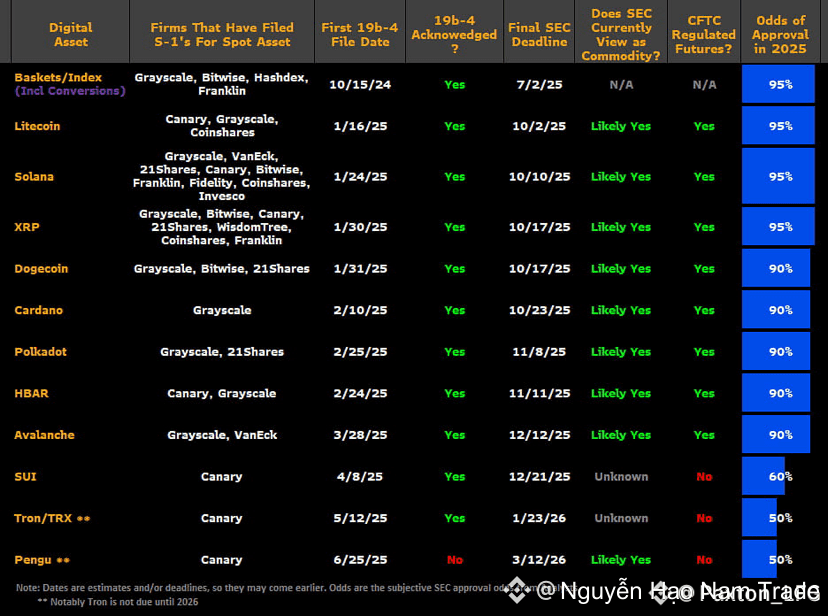
Task: Click the "1/31/25" file date
Action: tap(360, 269)
